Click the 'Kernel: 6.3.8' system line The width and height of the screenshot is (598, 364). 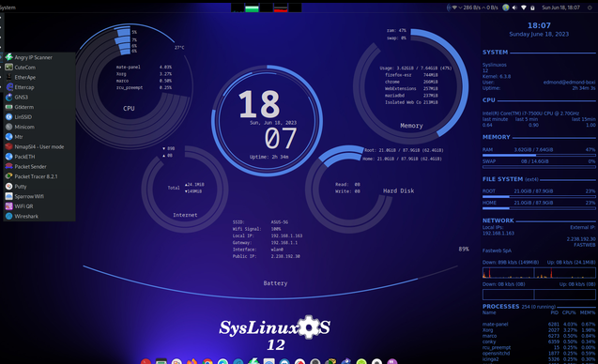tap(497, 76)
